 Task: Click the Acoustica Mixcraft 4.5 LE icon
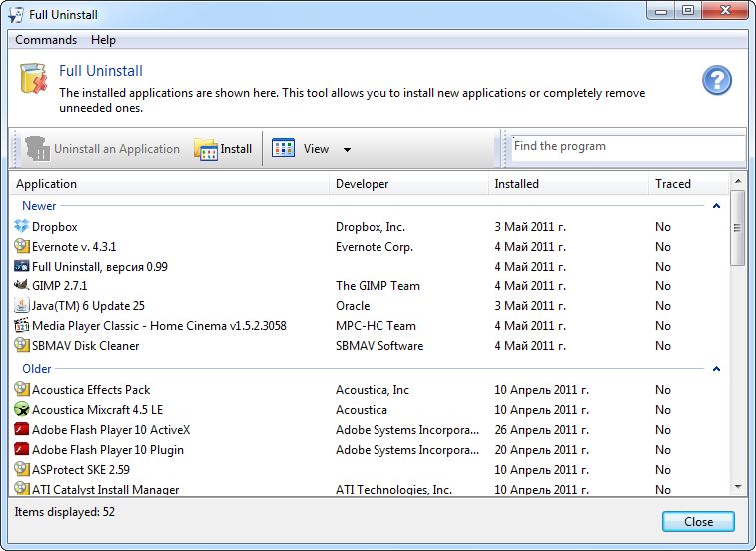[22, 409]
